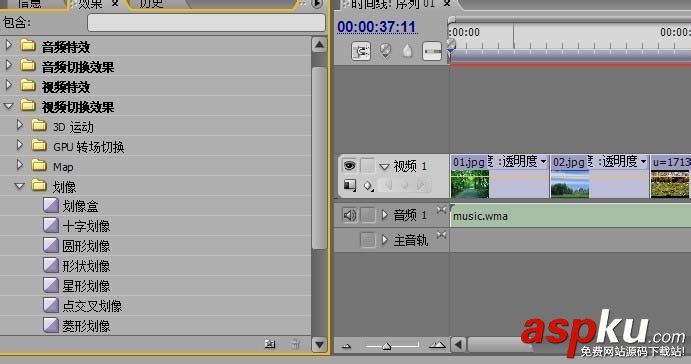Image resolution: width=691 pixels, height=364 pixels.
Task: Click 十字划像 transition icon
Action: coord(51,225)
